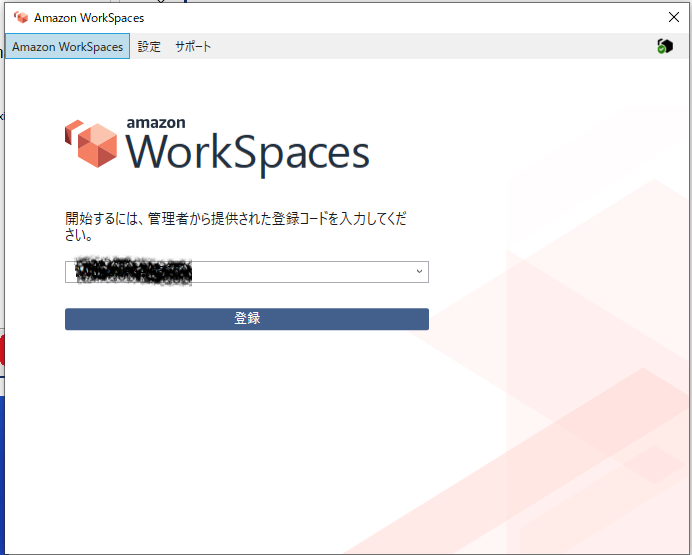Open the 設定 menu
Screen dimensions: 692x555
point(149,46)
